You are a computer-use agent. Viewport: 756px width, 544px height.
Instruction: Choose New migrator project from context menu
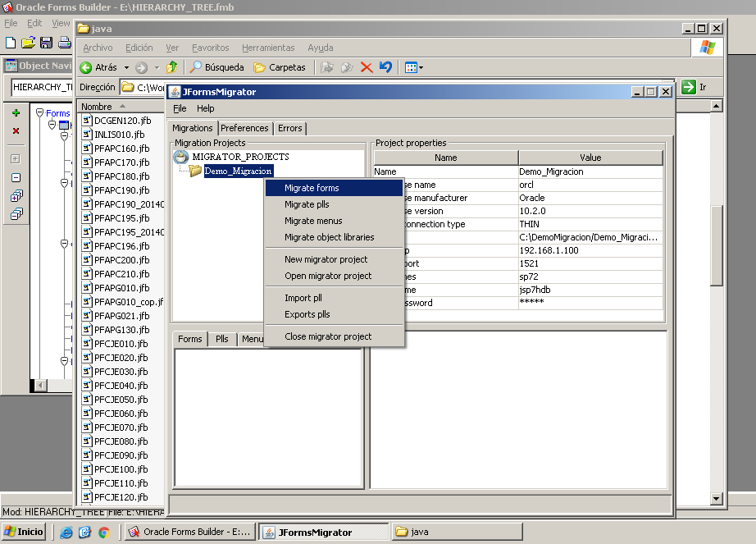[x=334, y=259]
